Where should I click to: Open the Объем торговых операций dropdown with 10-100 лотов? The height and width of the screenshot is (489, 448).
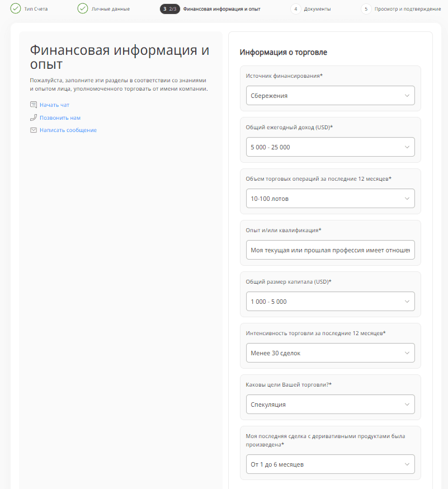click(x=330, y=199)
